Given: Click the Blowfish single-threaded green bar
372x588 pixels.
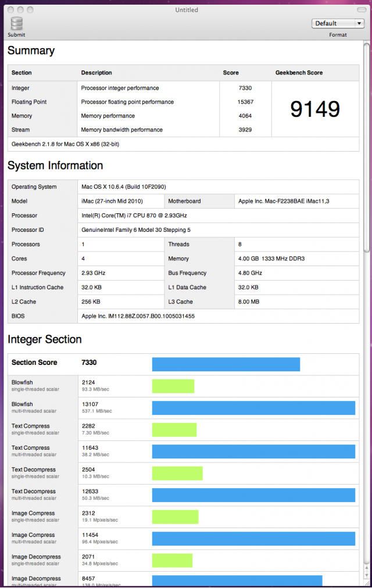Looking at the screenshot, I should pyautogui.click(x=173, y=386).
